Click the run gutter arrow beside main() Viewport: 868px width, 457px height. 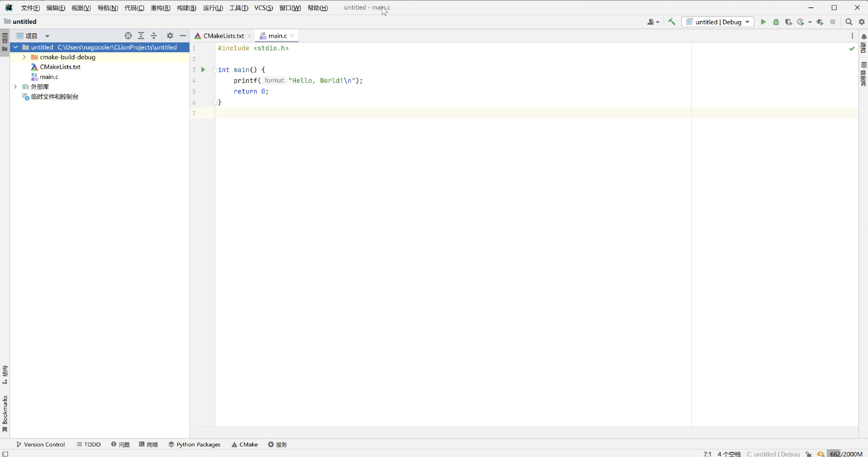coord(203,70)
